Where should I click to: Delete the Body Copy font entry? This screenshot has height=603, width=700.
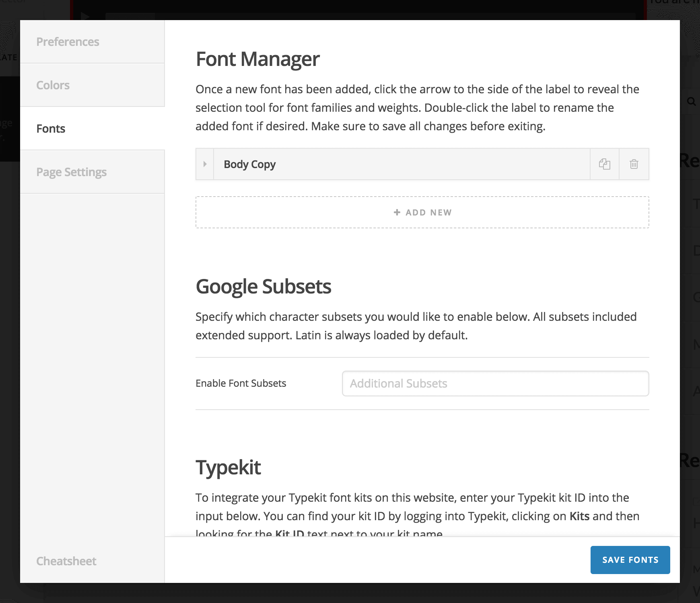click(634, 164)
